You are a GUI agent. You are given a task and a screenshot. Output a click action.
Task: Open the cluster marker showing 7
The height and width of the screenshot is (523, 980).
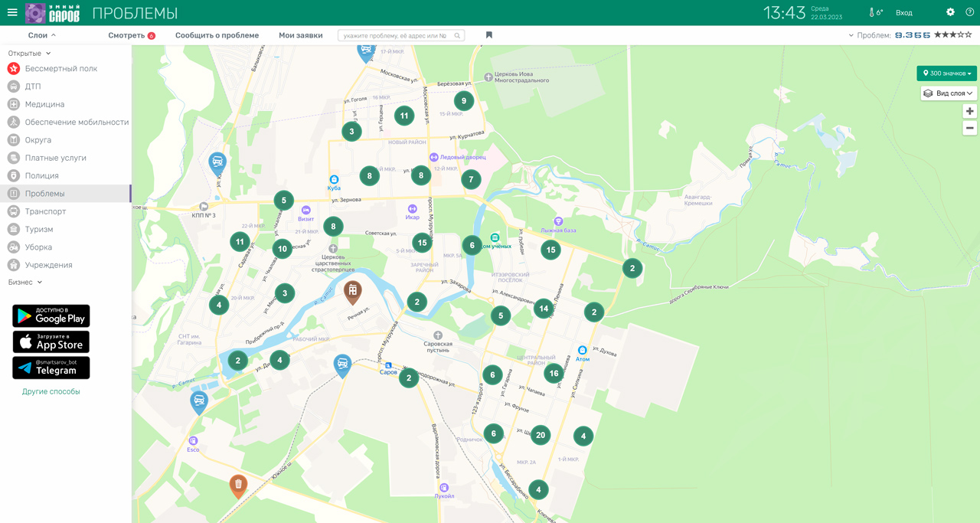(x=471, y=180)
